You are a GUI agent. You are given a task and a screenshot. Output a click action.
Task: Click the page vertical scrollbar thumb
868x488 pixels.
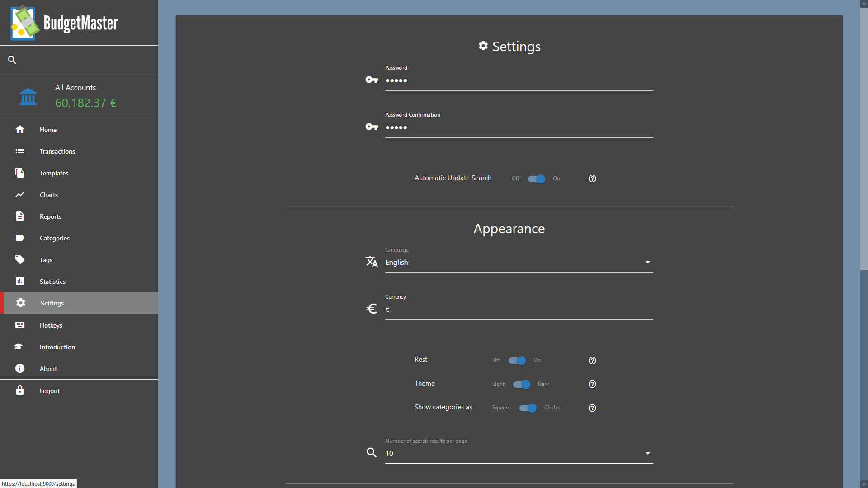[864, 139]
